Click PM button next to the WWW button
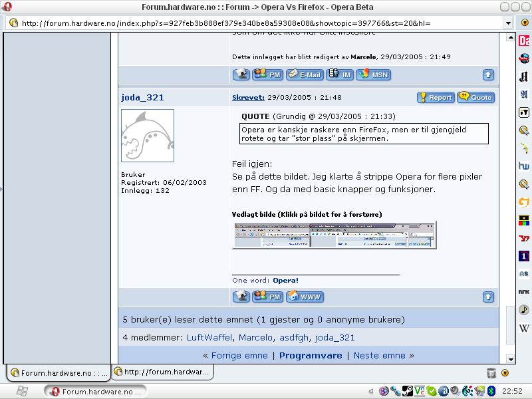This screenshot has height=399, width=532. [268, 297]
